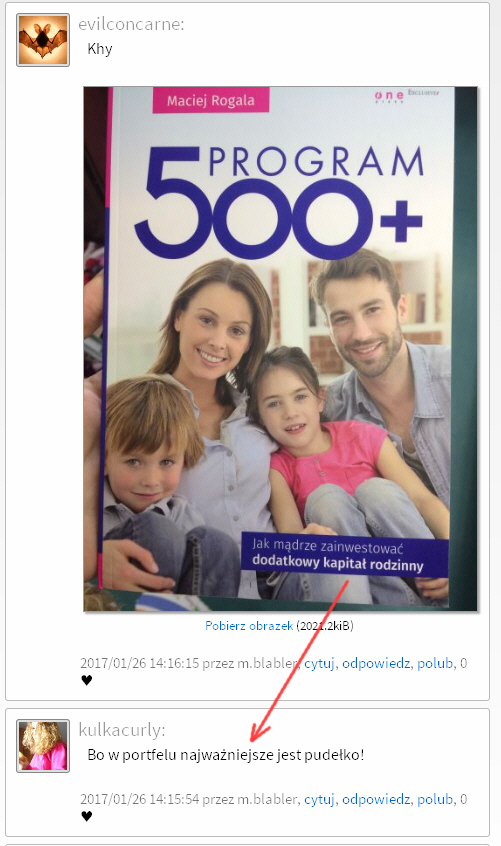Open the Program 500+ book cover image
Viewport: 501px width, 846px height.
(280, 349)
